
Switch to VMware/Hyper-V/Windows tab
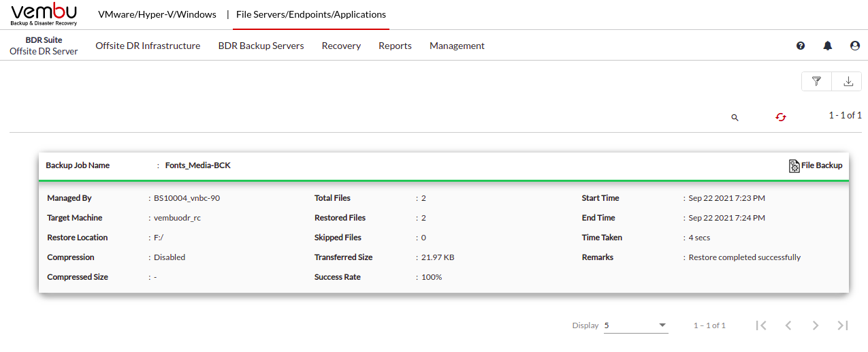(157, 14)
